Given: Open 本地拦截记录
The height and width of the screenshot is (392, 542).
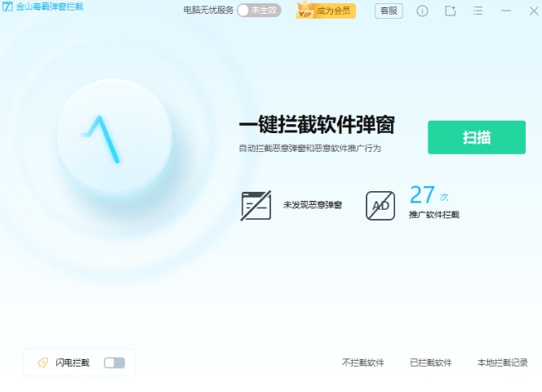Looking at the screenshot, I should click(503, 363).
